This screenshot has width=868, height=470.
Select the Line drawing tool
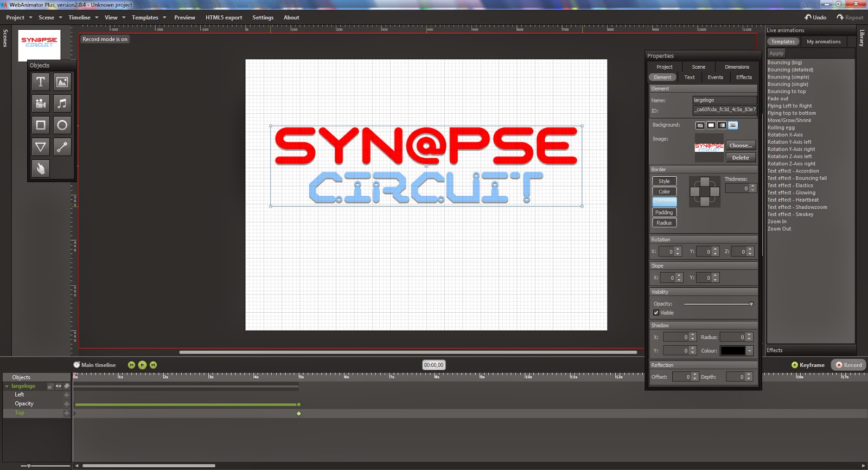coord(62,147)
